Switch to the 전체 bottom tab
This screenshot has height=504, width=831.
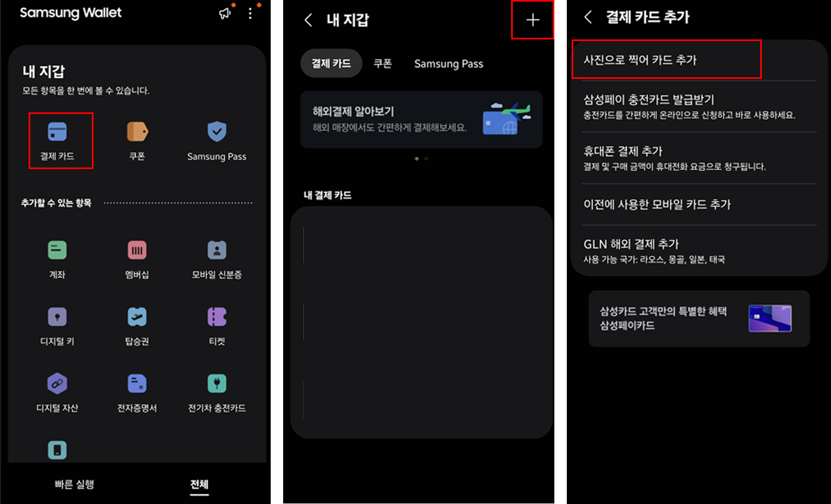199,484
